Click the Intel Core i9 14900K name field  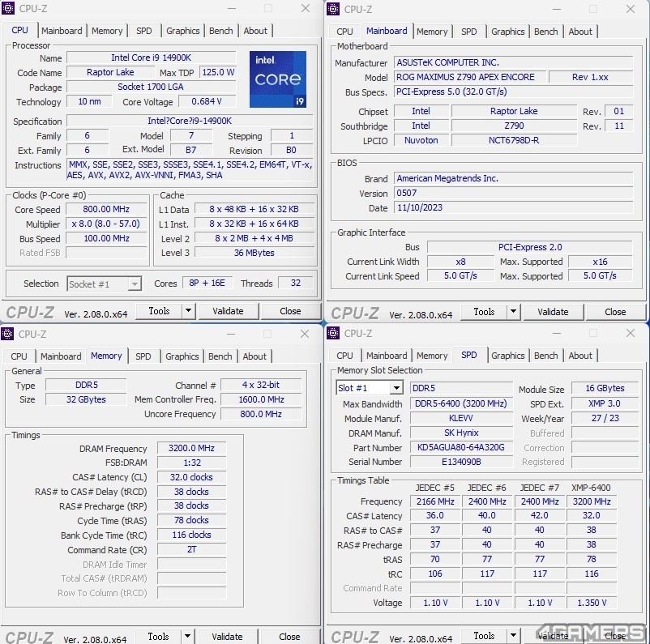coord(151,58)
